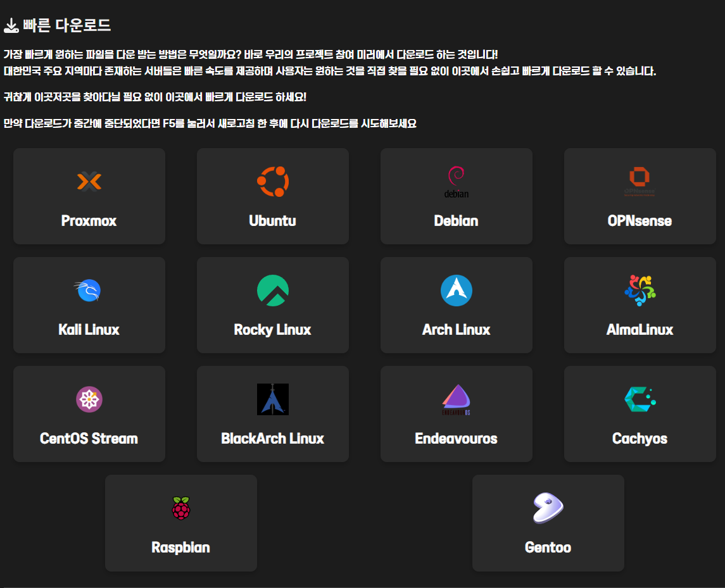Choose the Arch Linux label
This screenshot has height=588, width=725.
[457, 330]
